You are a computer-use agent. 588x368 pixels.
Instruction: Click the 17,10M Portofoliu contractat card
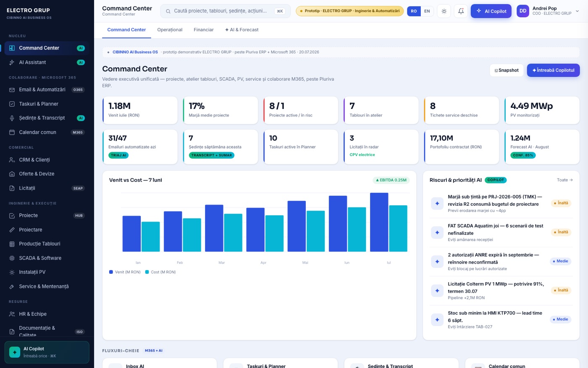(462, 146)
